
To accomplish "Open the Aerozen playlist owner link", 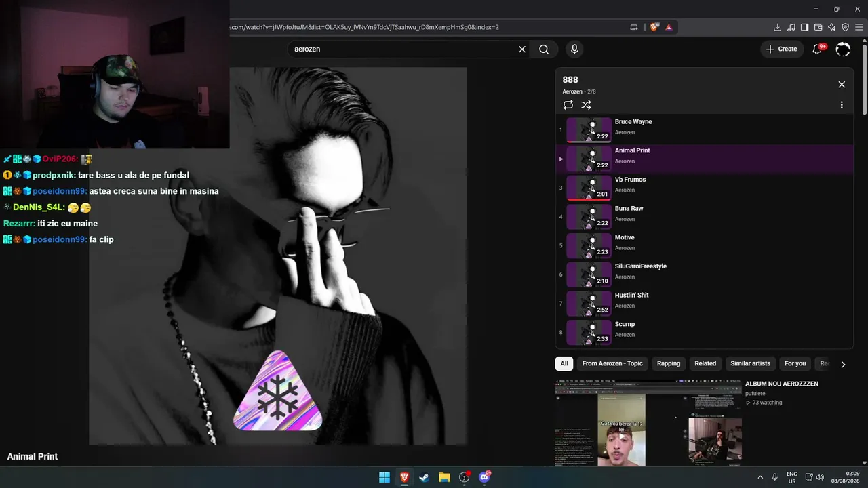I will (x=572, y=91).
